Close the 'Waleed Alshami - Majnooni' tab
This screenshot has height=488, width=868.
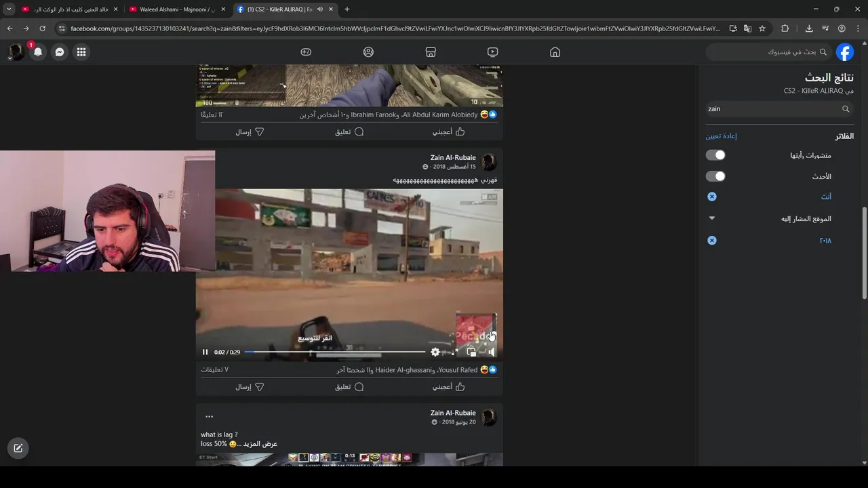click(x=223, y=9)
